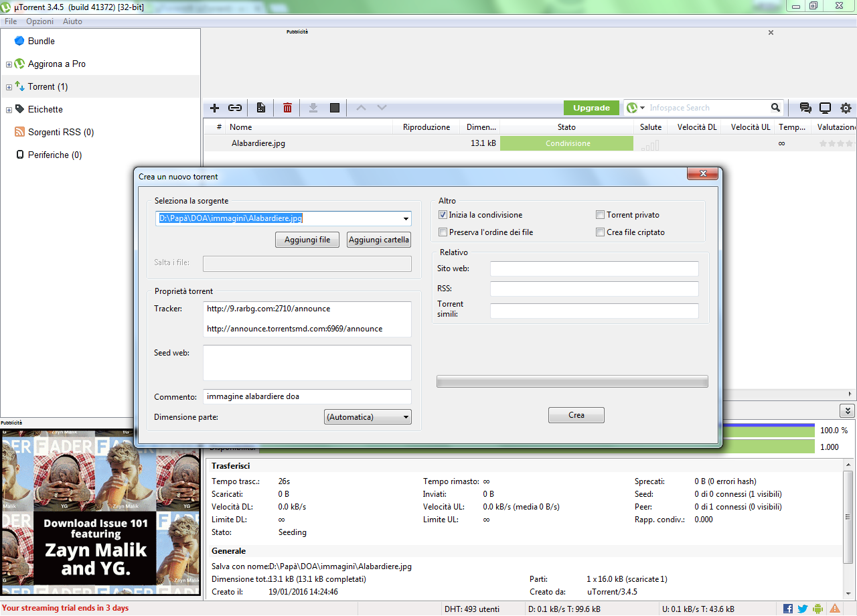Click the green Upgrade button
Image resolution: width=857 pixels, height=616 pixels.
click(592, 108)
